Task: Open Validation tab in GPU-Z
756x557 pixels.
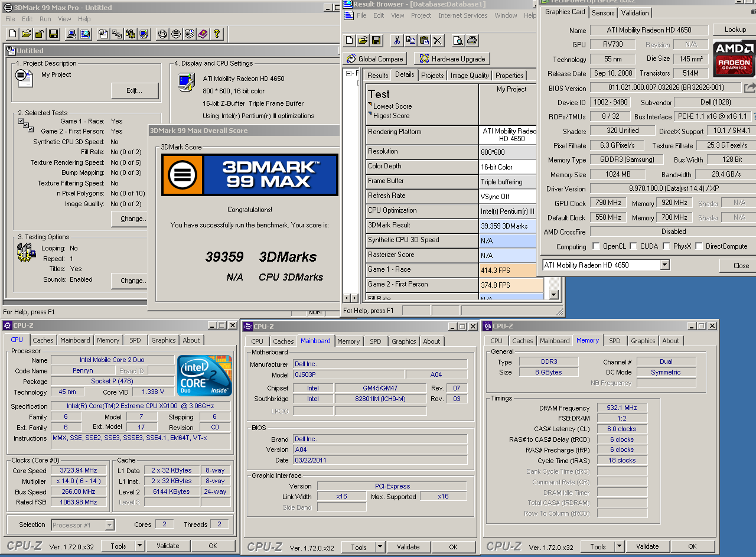Action: point(635,12)
